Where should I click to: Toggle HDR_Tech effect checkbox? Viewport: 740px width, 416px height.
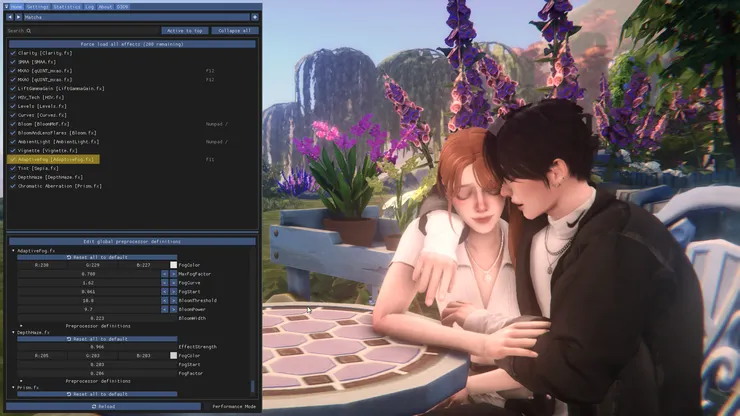(13, 97)
